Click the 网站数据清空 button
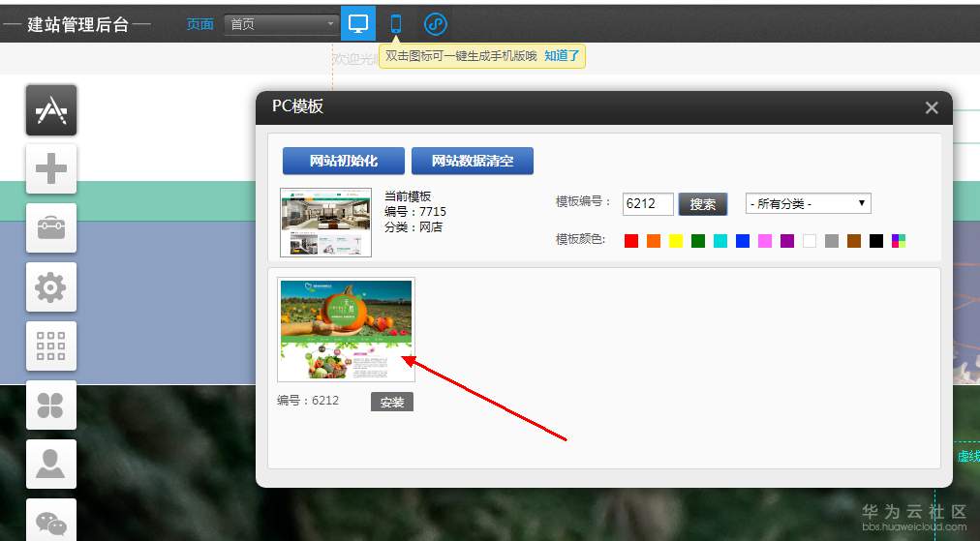Image resolution: width=980 pixels, height=541 pixels. [x=473, y=161]
